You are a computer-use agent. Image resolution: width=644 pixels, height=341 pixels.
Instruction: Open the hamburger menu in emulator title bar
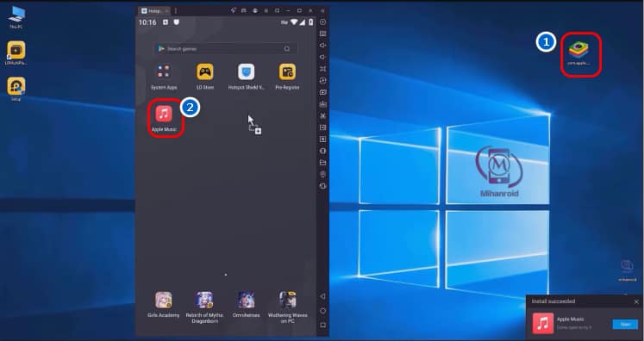[266, 10]
